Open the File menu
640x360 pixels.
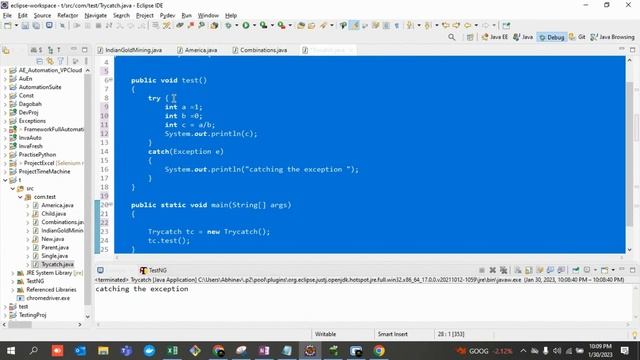click(x=7, y=16)
